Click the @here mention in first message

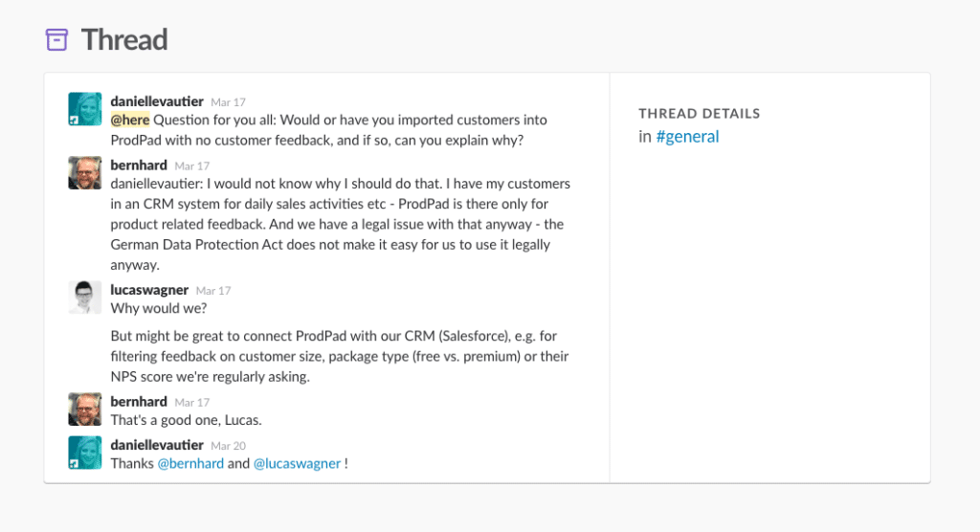130,121
